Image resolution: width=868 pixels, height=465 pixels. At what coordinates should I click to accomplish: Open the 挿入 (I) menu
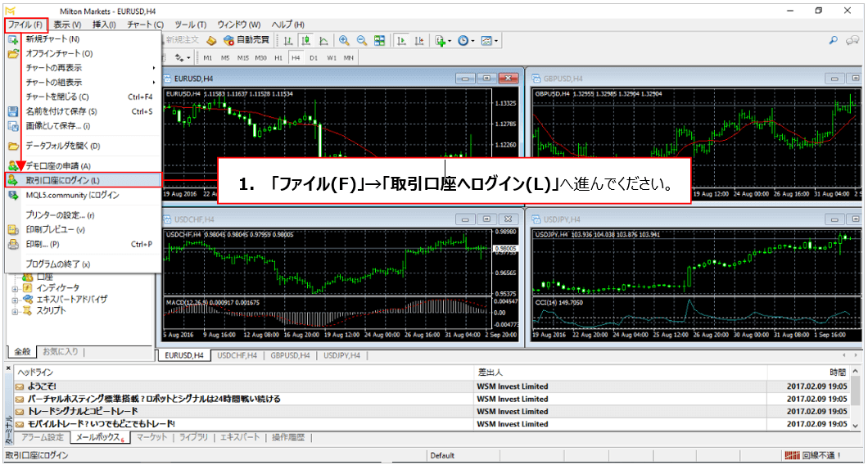pyautogui.click(x=104, y=25)
